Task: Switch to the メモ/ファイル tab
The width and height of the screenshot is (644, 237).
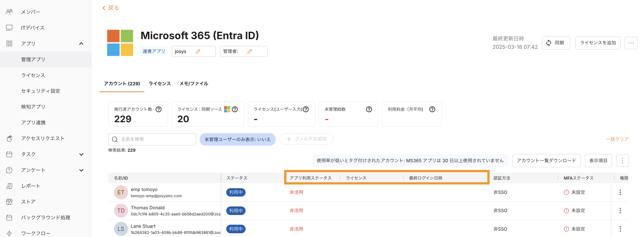Action: pos(194,84)
